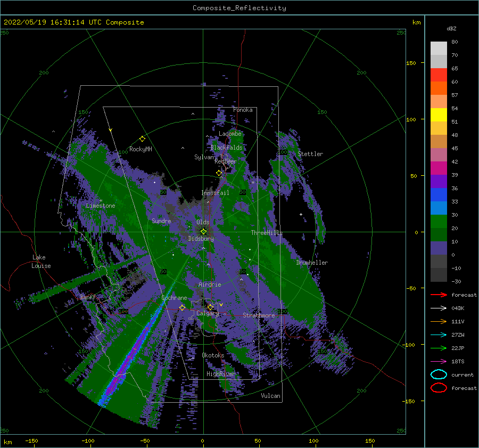This screenshot has width=479, height=448.
Task: Click the white 04DK arrow legend icon
Action: pos(439,308)
